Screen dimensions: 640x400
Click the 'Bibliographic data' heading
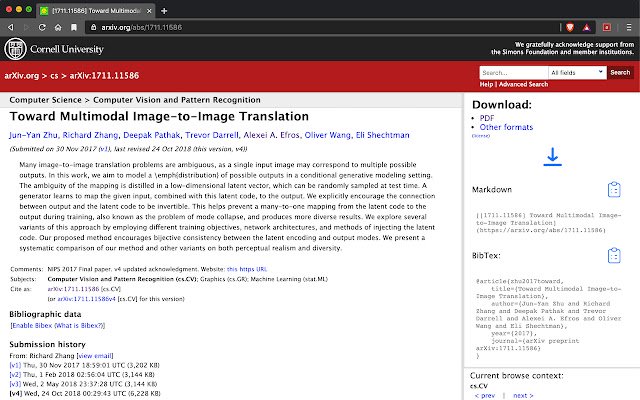coord(45,314)
